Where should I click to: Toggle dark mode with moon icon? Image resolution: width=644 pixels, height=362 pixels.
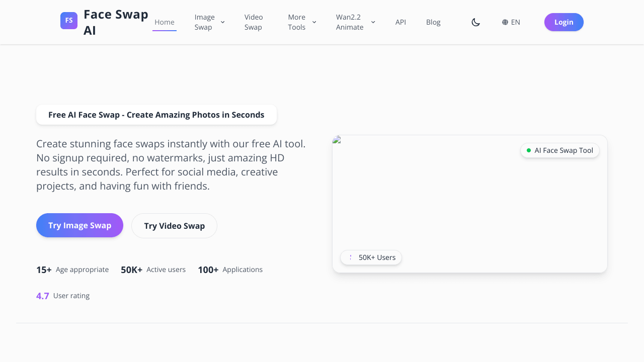(475, 22)
